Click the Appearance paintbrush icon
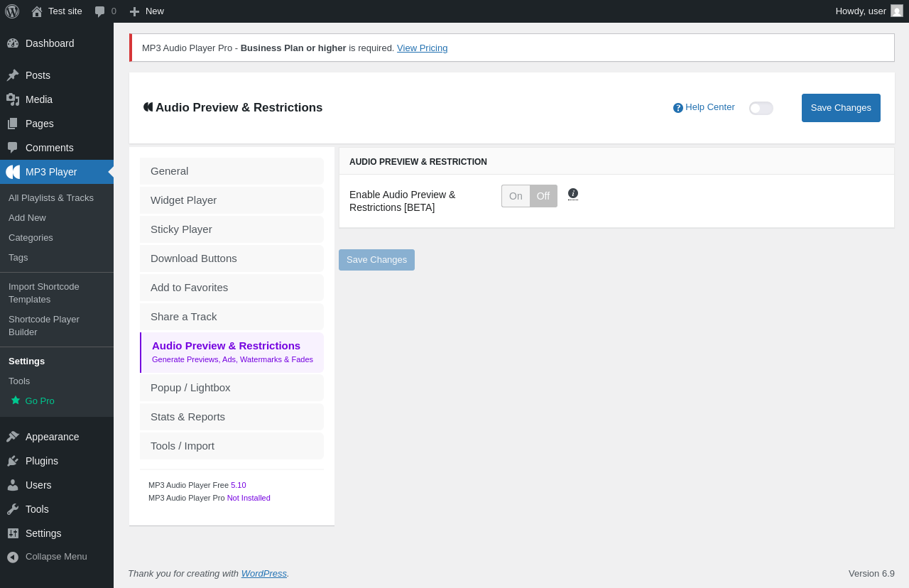The height and width of the screenshot is (588, 909). [x=13, y=437]
